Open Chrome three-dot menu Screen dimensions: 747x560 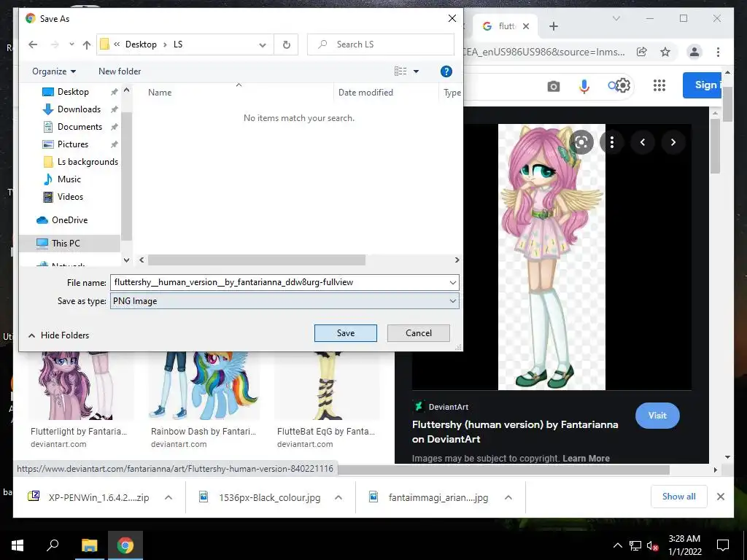(718, 52)
